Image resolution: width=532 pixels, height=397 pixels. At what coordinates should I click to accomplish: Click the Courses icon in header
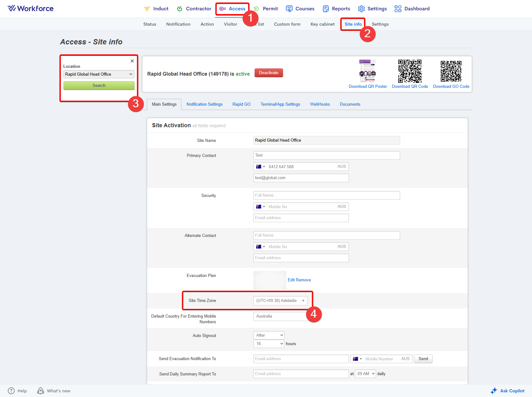(289, 9)
